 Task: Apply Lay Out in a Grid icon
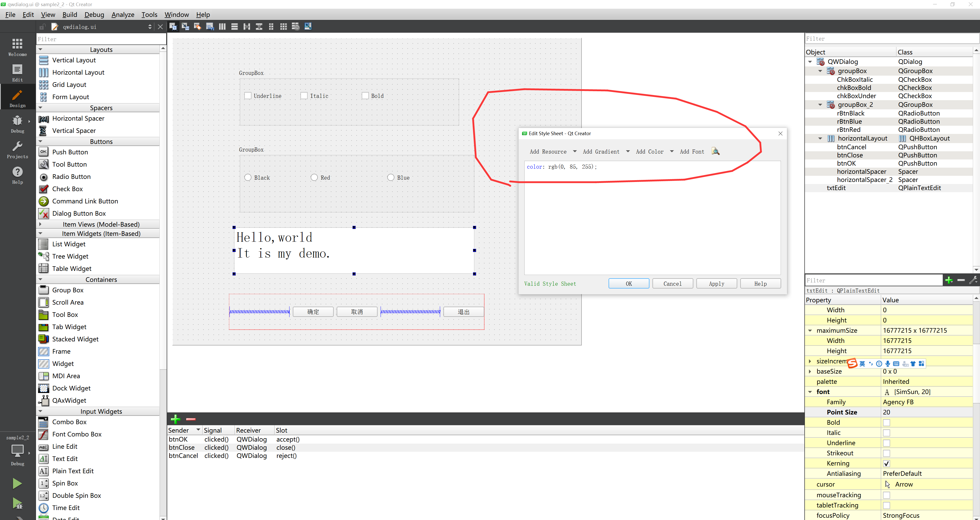coord(283,26)
